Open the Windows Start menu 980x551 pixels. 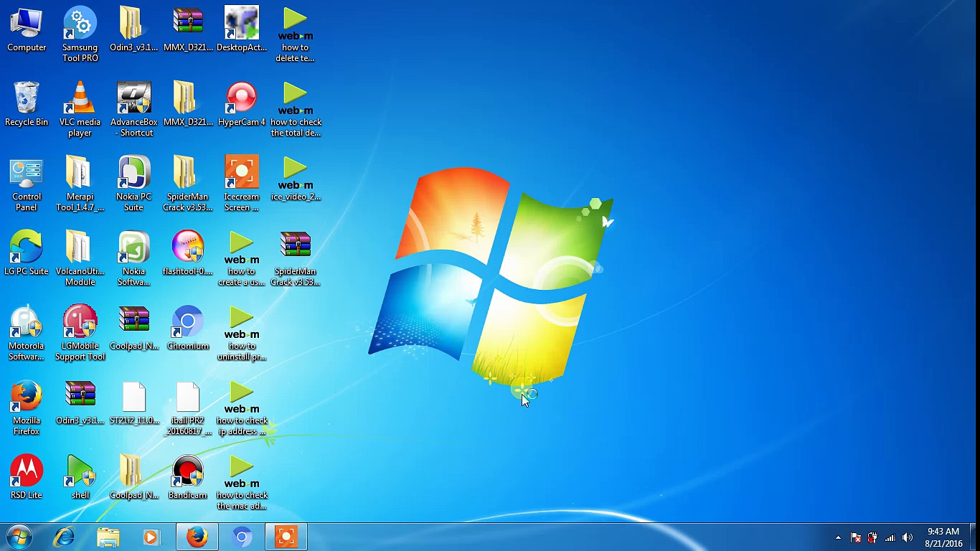pos(19,537)
